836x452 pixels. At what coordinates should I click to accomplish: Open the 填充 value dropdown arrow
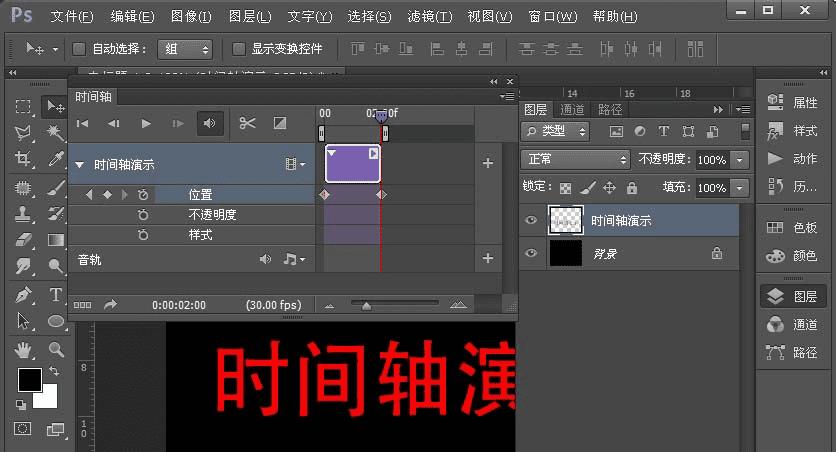pos(739,188)
